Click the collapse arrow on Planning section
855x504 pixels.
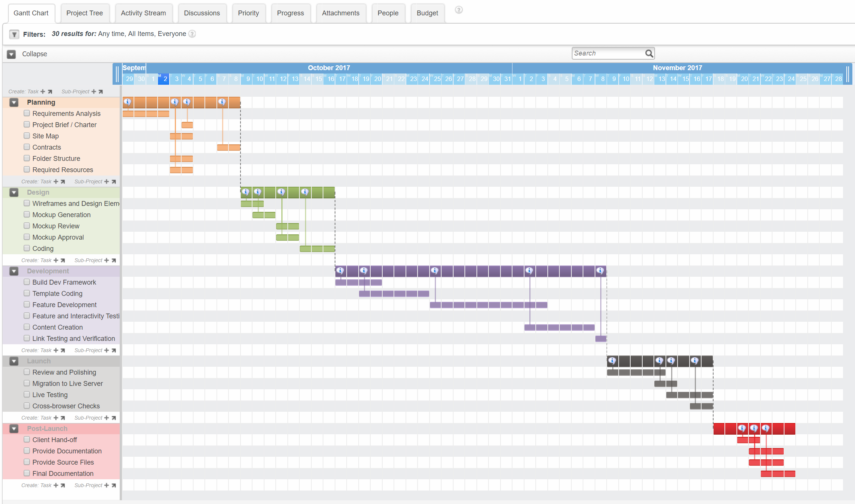pyautogui.click(x=13, y=102)
